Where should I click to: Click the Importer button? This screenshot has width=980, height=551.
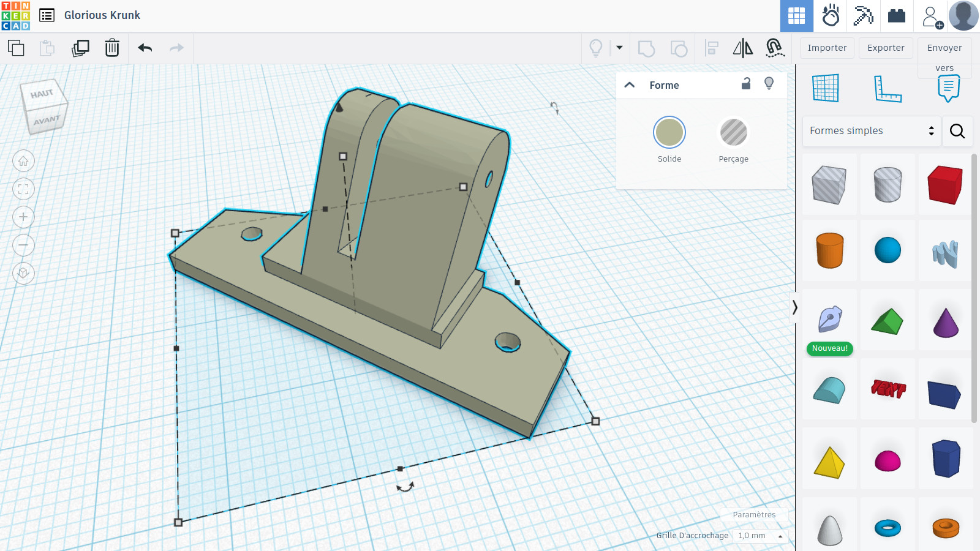[827, 48]
